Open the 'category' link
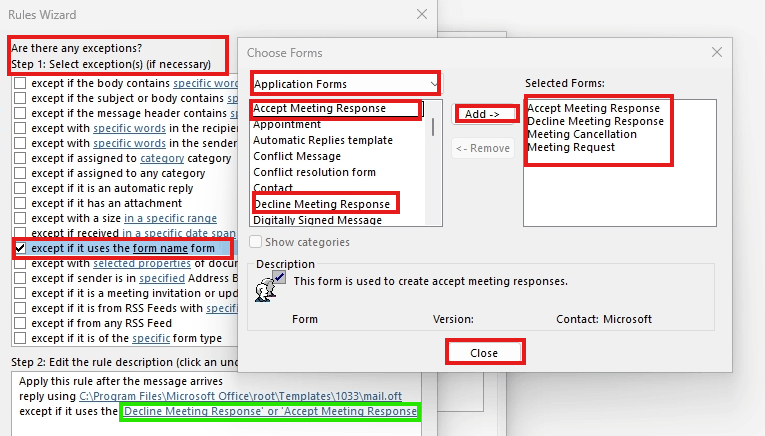 pyautogui.click(x=162, y=159)
